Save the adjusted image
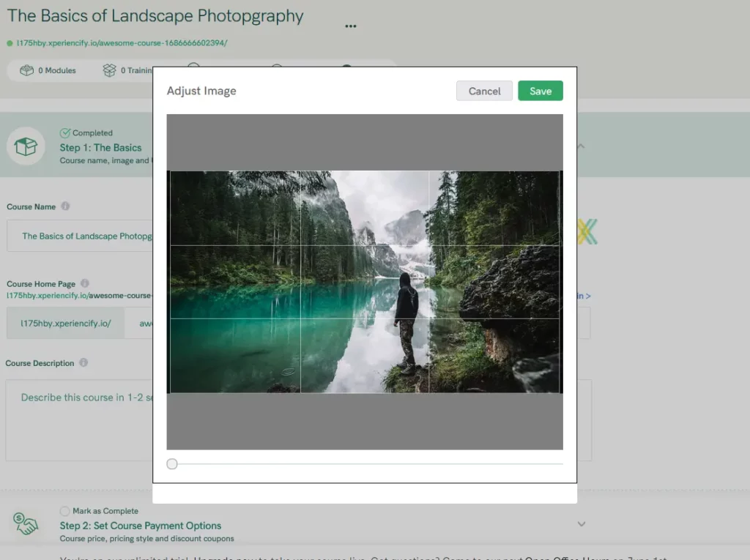750x560 pixels. [540, 91]
